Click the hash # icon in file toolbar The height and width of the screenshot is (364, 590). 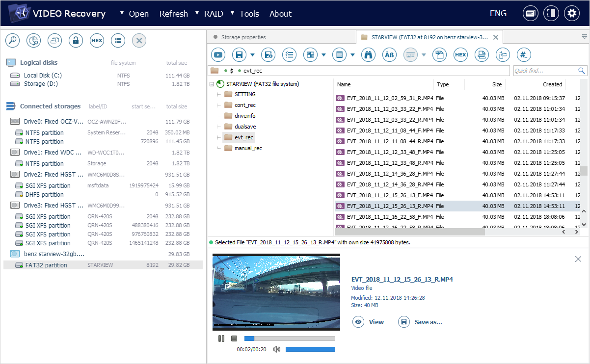(524, 54)
